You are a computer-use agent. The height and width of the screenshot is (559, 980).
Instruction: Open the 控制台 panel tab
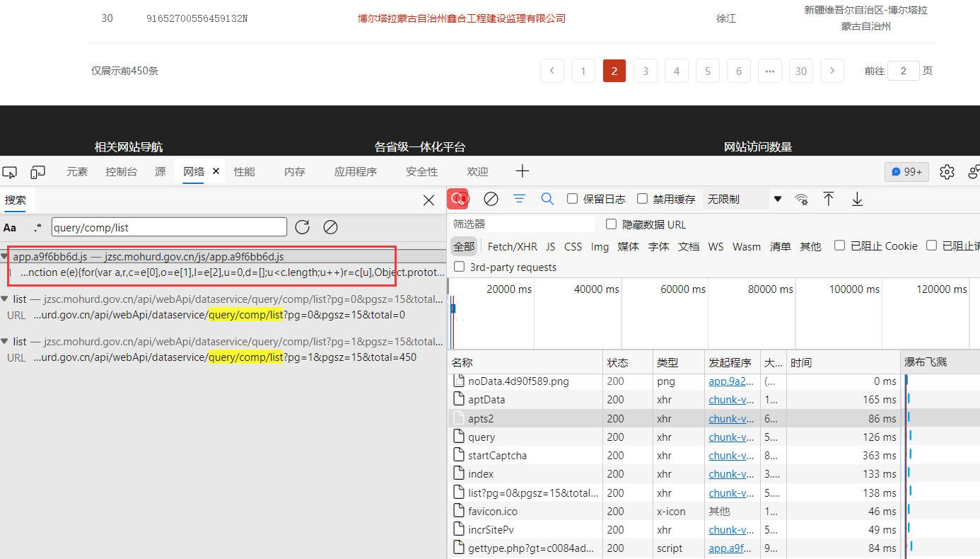[x=122, y=171]
